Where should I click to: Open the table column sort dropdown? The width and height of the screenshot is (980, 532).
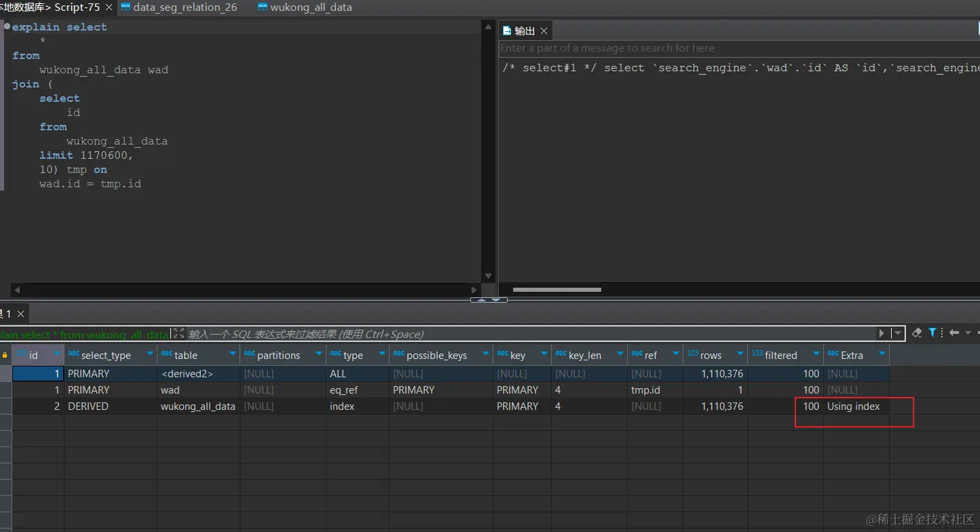coord(233,354)
